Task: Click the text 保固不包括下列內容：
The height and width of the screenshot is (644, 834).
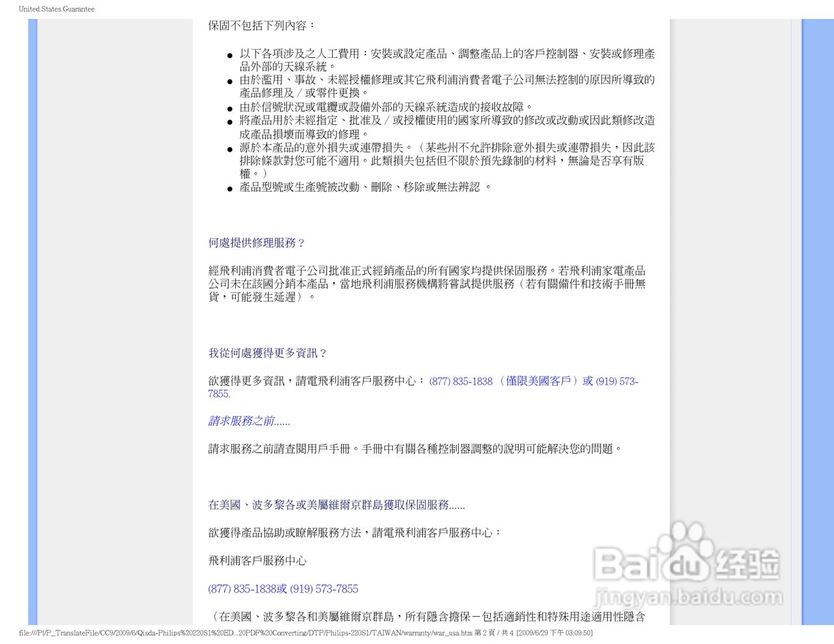Action: point(263,26)
